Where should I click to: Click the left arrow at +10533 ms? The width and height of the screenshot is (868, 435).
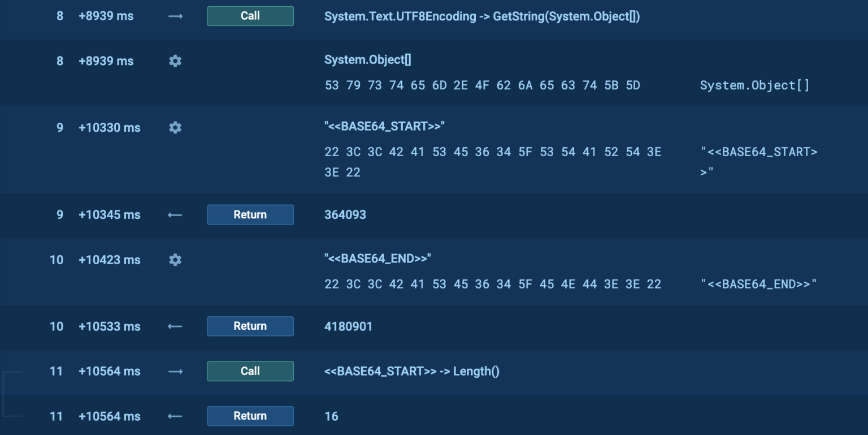(x=175, y=326)
